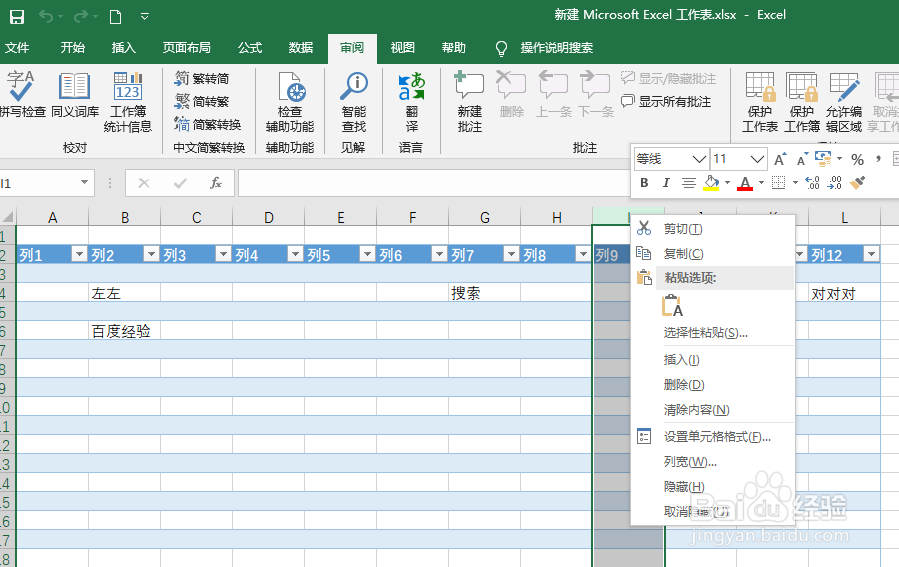Open the Customize Quick Access Toolbar dropdown
Image resolution: width=899 pixels, height=567 pixels.
[144, 17]
